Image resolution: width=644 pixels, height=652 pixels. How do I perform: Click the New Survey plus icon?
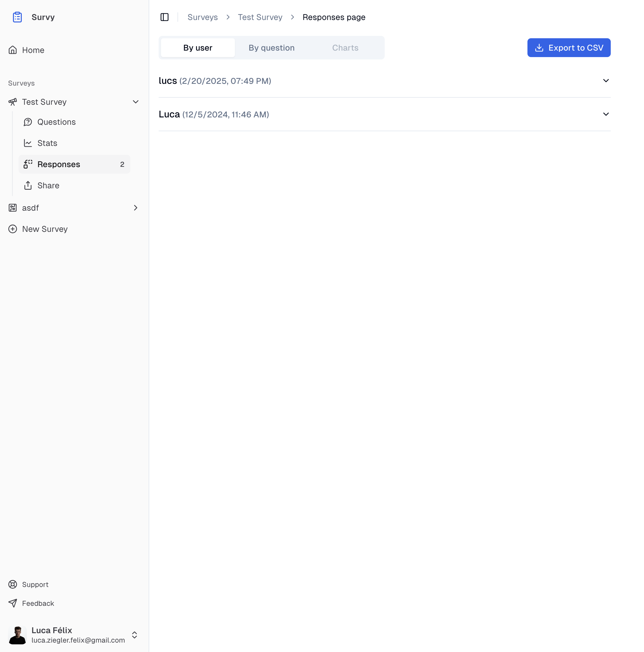[x=12, y=229]
